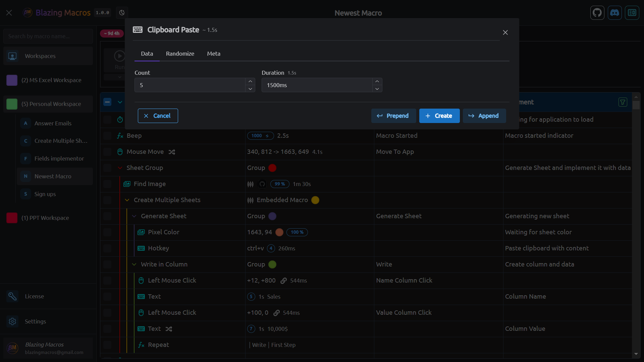Screen dimensions: 644x362
Task: Decrease Count with down arrow
Action: pyautogui.click(x=250, y=89)
